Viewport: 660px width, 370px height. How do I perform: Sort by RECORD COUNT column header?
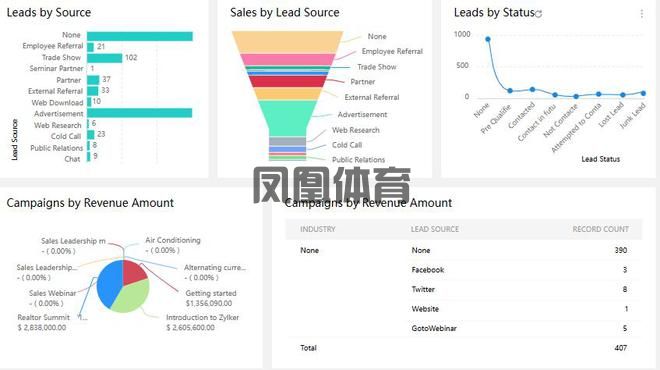601,229
